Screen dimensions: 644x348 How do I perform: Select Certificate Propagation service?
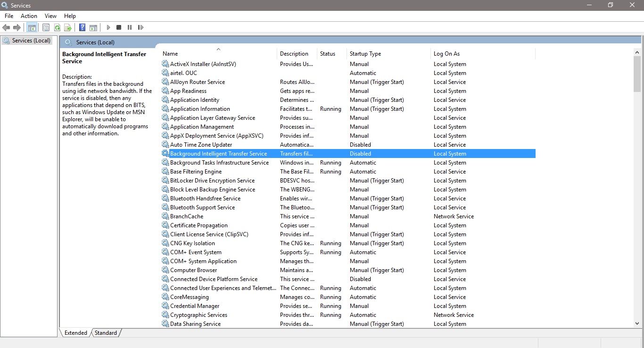coord(199,225)
